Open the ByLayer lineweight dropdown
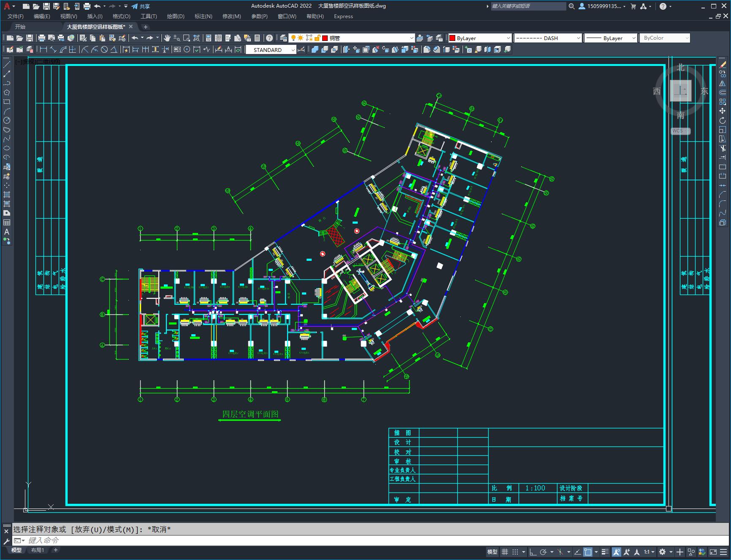Screen dimensions: 731x560 611,38
